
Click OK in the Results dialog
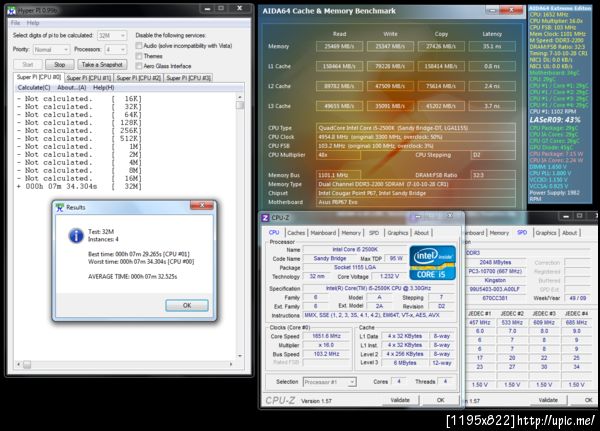(187, 305)
